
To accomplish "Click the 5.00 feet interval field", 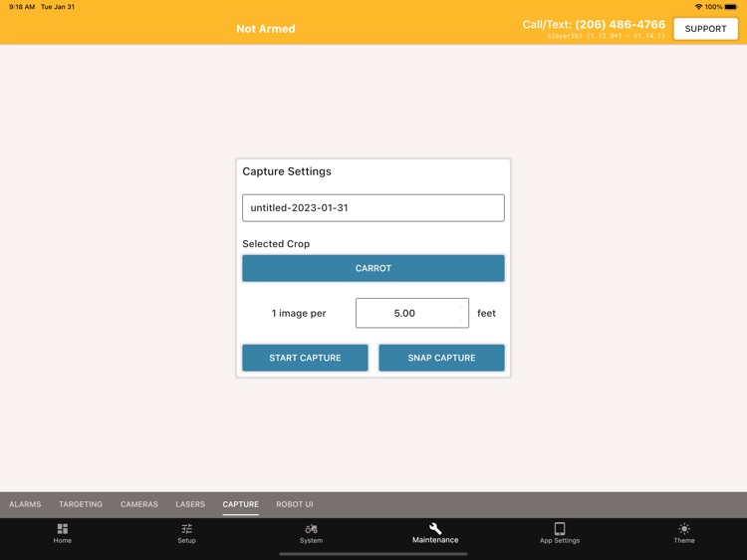I will (x=412, y=313).
